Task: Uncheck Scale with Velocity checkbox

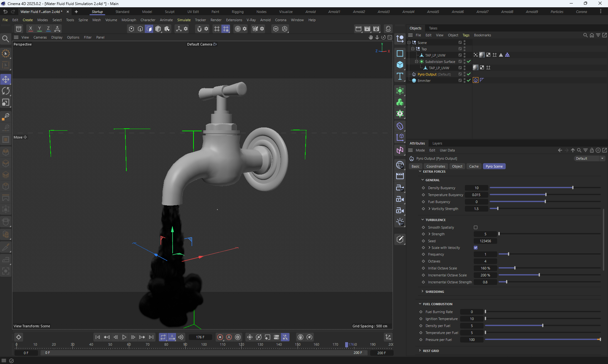Action: tap(476, 248)
